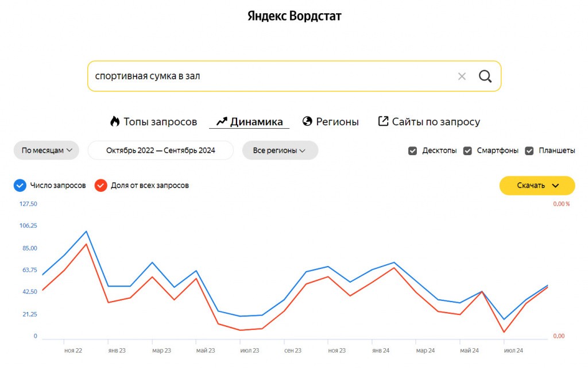
Task: Expand the По месяцам period dropdown
Action: pos(47,151)
